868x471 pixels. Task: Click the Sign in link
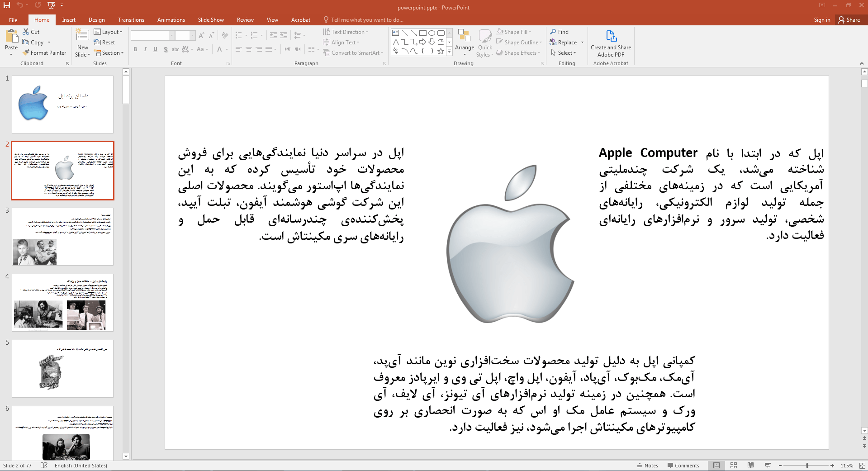click(x=822, y=20)
